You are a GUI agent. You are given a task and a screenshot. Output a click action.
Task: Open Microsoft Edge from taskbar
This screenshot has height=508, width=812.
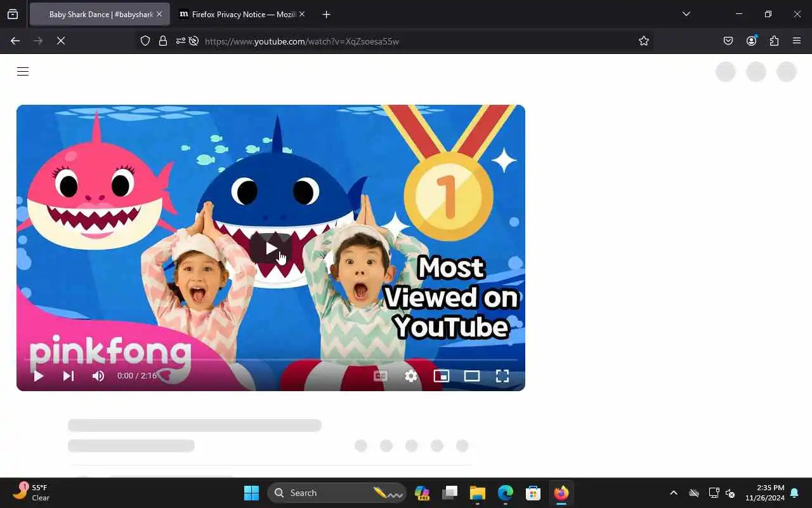505,493
